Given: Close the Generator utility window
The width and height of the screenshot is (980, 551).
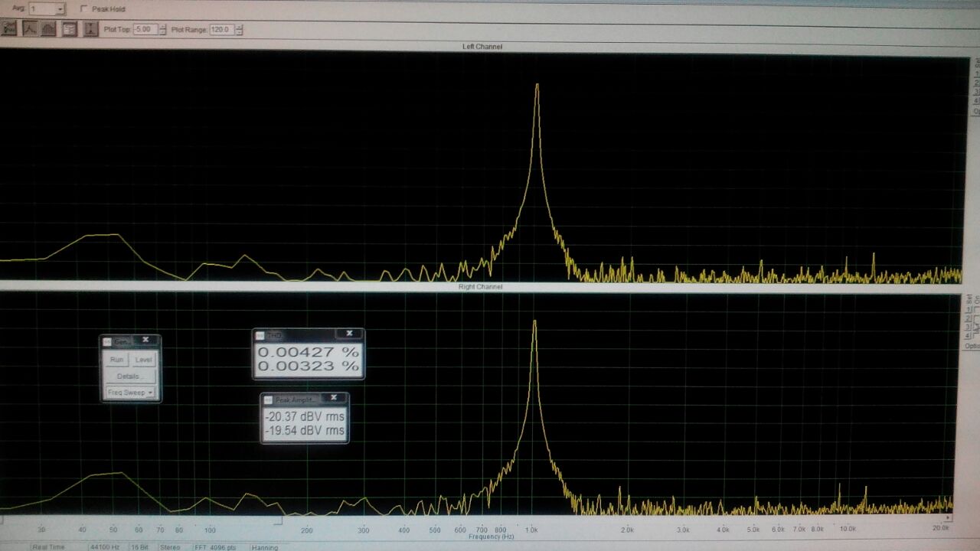Looking at the screenshot, I should click(145, 341).
